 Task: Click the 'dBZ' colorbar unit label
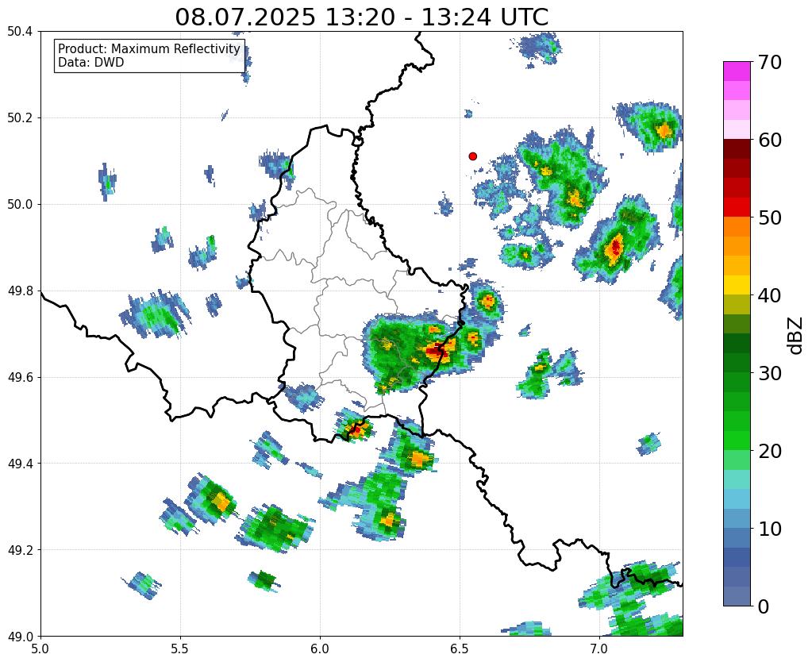pos(796,335)
